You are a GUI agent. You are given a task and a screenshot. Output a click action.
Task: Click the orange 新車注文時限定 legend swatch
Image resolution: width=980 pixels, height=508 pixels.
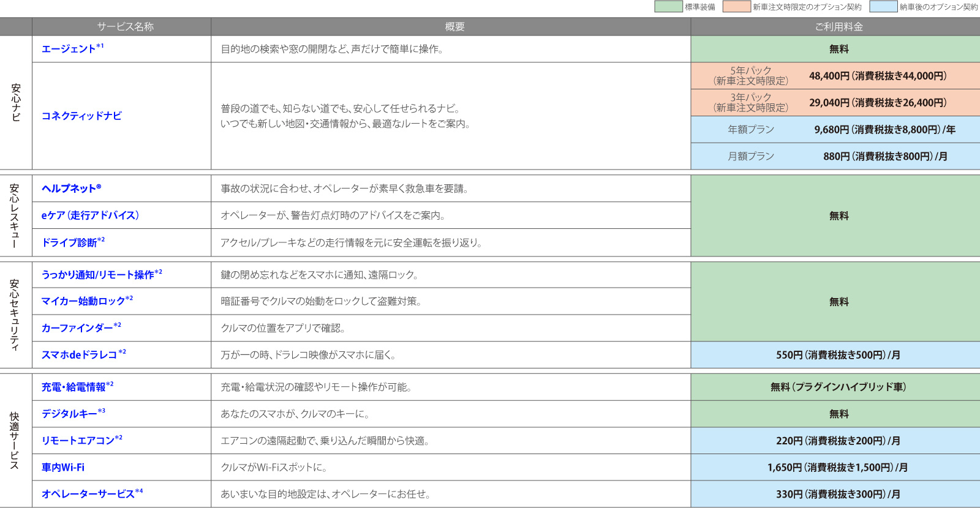click(x=736, y=7)
